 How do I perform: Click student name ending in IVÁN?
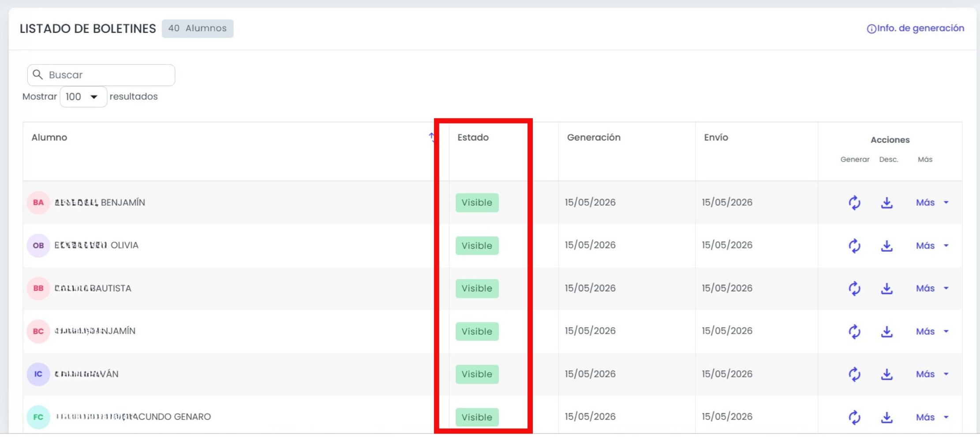[x=86, y=374]
